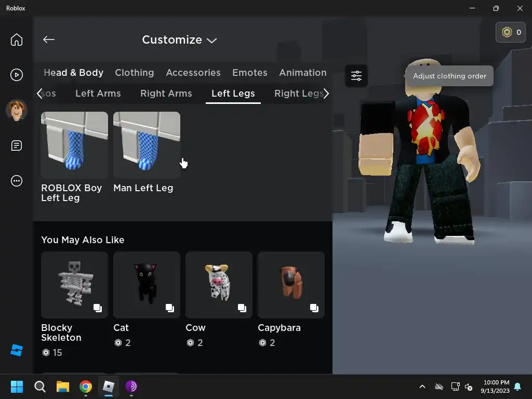This screenshot has width=532, height=399.
Task: Show hidden system tray icons
Action: [422, 387]
